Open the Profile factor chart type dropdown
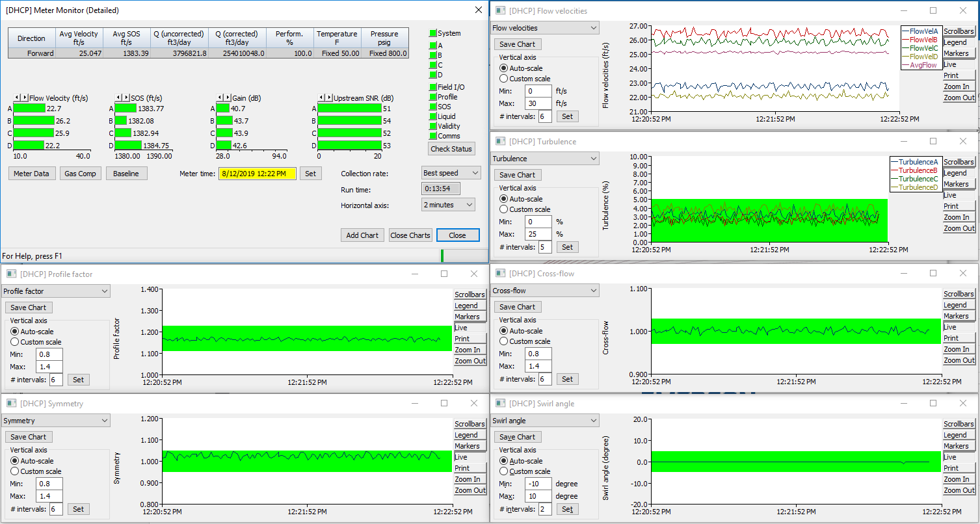 pyautogui.click(x=56, y=291)
